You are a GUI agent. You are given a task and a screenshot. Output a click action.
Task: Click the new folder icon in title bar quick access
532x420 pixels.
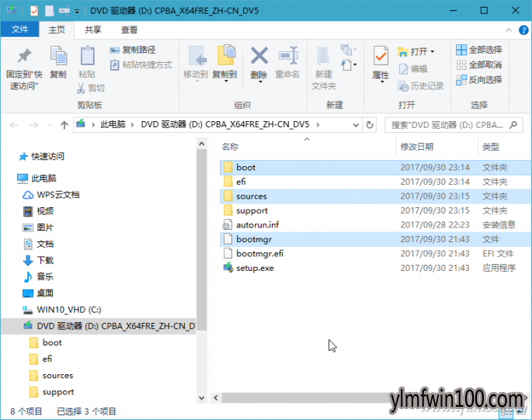click(x=50, y=11)
